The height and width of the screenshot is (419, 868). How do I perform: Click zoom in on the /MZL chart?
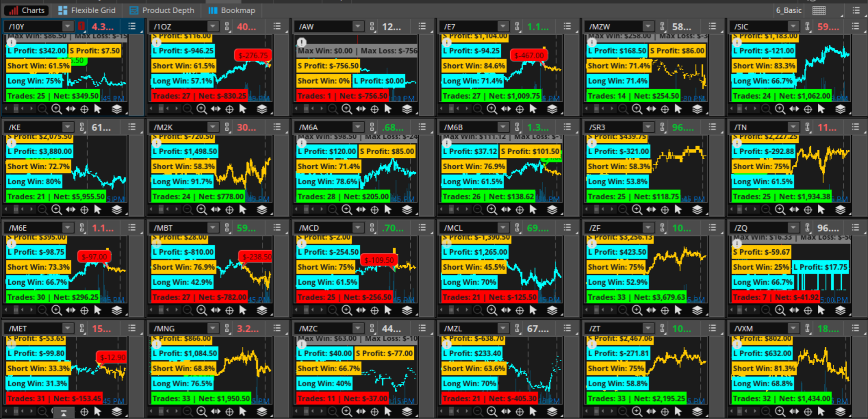(492, 411)
